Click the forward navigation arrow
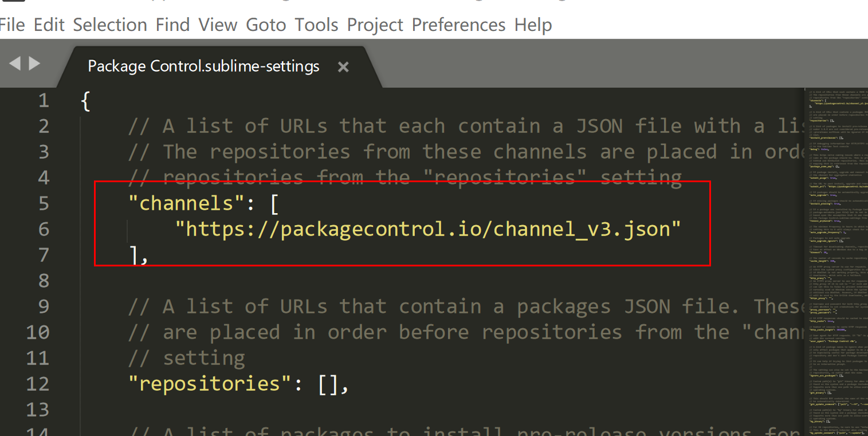This screenshot has height=436, width=868. [34, 63]
